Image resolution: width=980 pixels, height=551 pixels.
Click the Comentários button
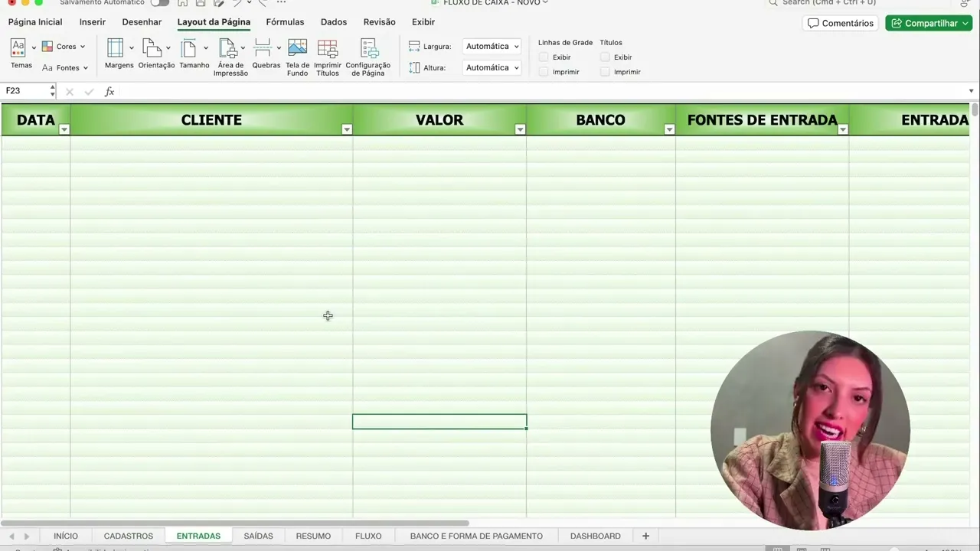click(841, 24)
